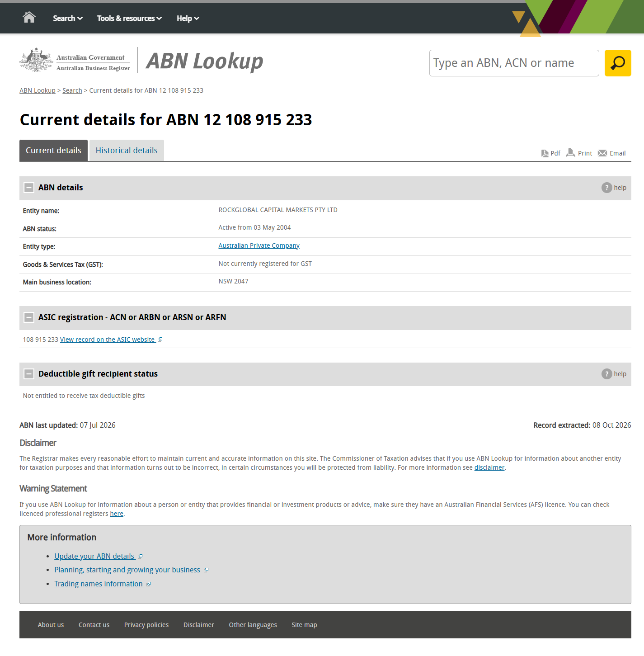Image resolution: width=644 pixels, height=656 pixels.
Task: Focus the ABN, ACN or name search field
Action: [x=514, y=63]
